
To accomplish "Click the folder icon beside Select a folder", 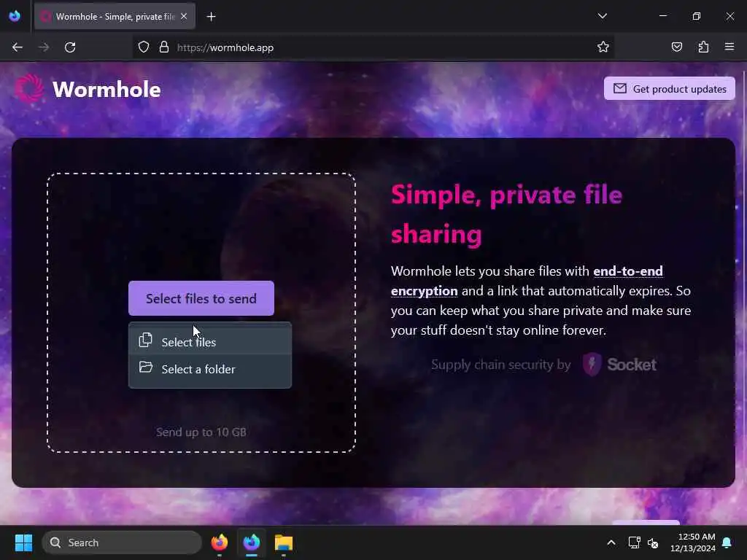I will pyautogui.click(x=146, y=367).
